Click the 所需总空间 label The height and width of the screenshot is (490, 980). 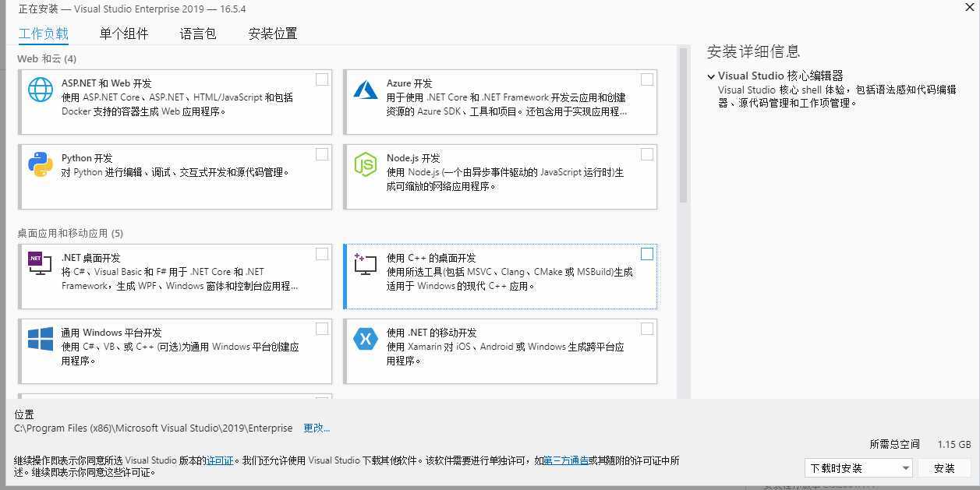click(x=894, y=444)
